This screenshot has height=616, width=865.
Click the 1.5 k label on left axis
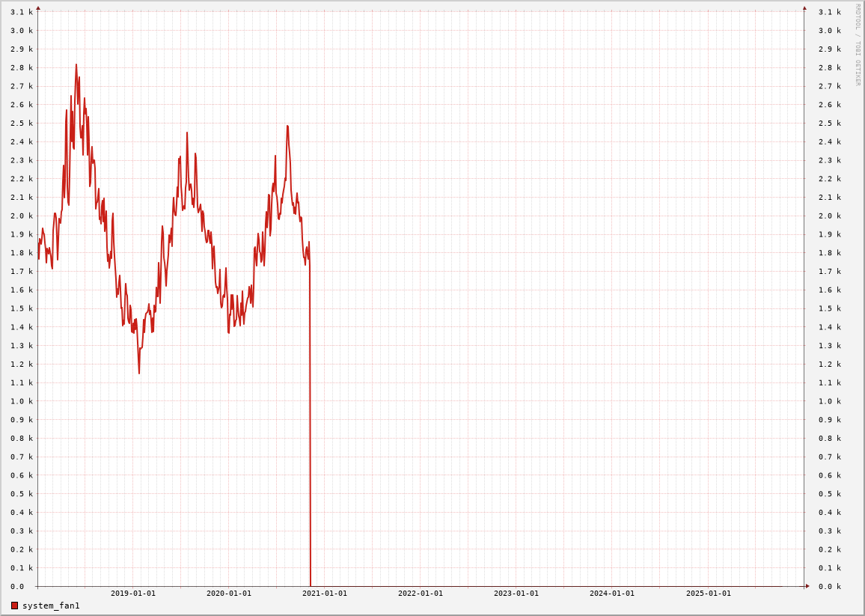tap(22, 308)
